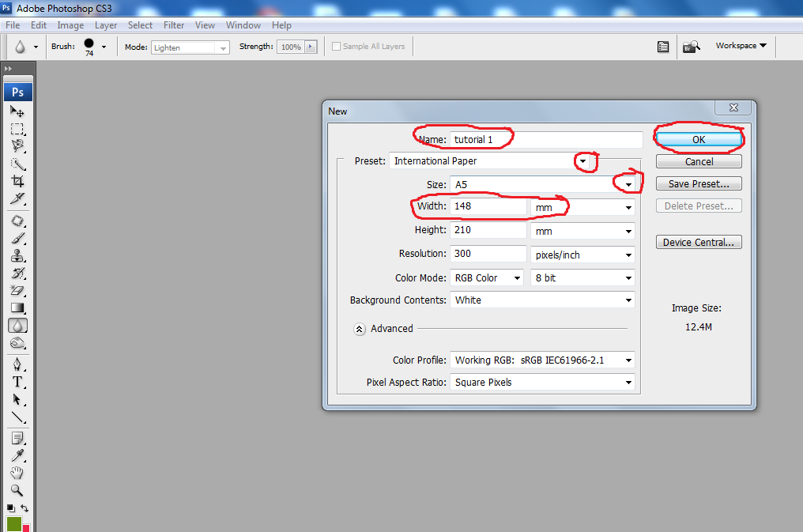Click the Device Central button
Image resolution: width=803 pixels, height=532 pixels.
[x=699, y=242]
